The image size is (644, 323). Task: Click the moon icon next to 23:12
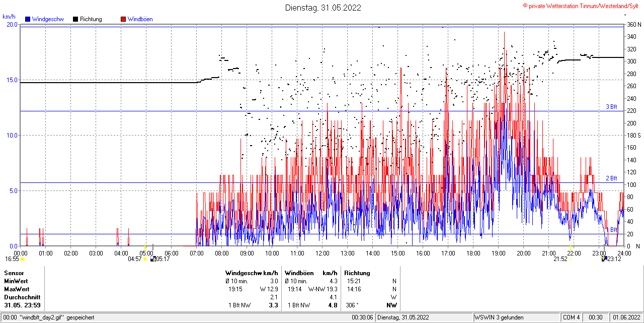(604, 259)
